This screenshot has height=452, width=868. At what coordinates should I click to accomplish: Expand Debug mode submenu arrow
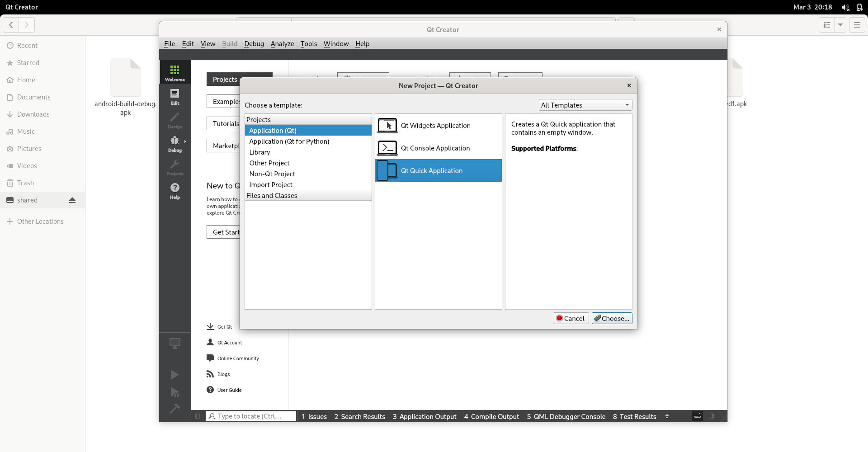click(185, 141)
